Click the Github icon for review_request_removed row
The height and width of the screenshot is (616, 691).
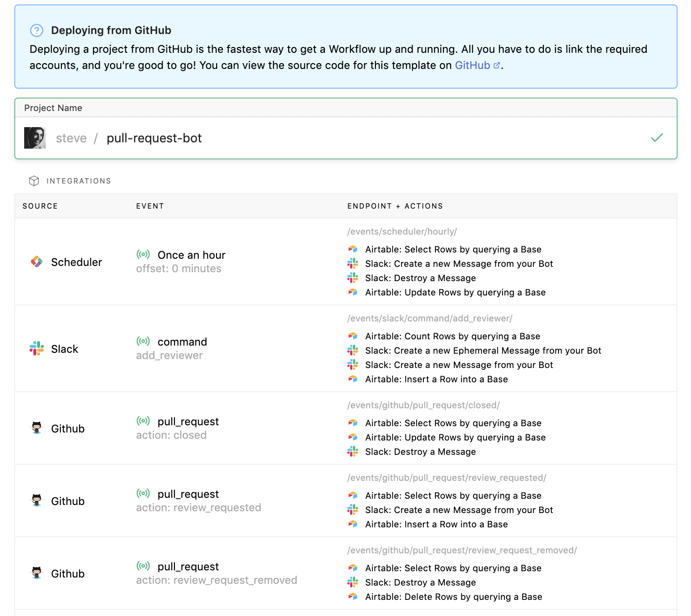coord(37,573)
